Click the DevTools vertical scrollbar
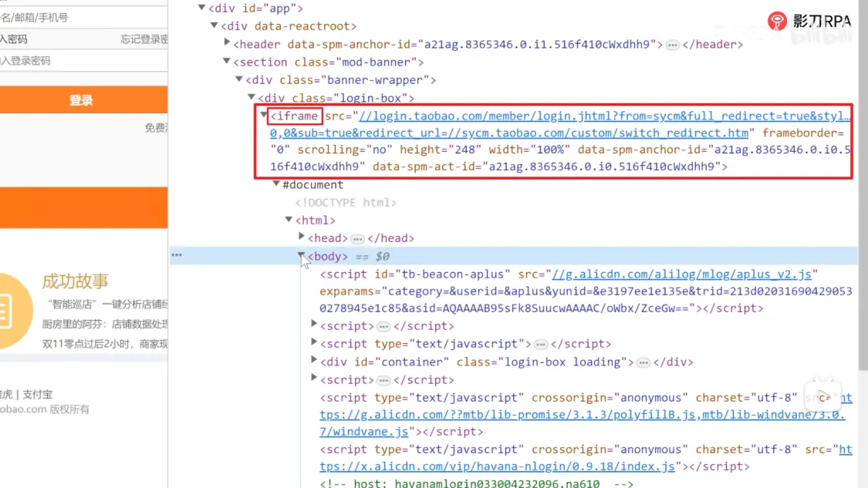 pyautogui.click(x=863, y=185)
